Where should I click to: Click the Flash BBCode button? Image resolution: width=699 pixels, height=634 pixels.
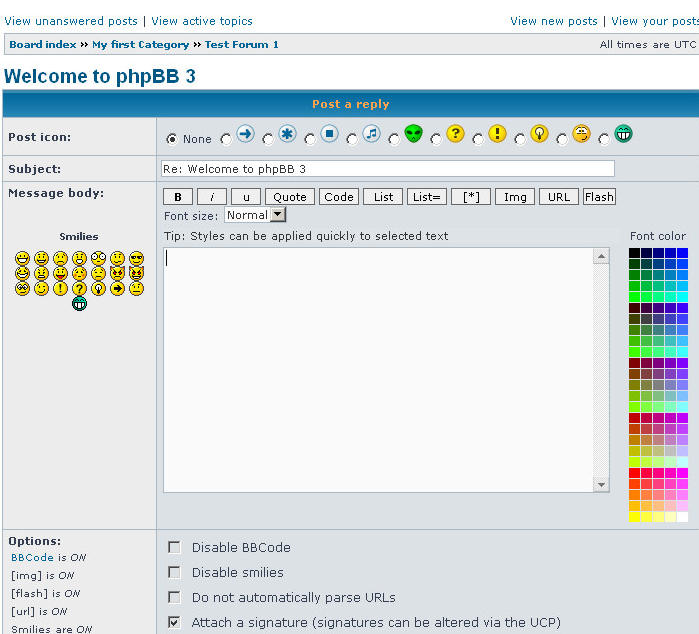[x=599, y=197]
